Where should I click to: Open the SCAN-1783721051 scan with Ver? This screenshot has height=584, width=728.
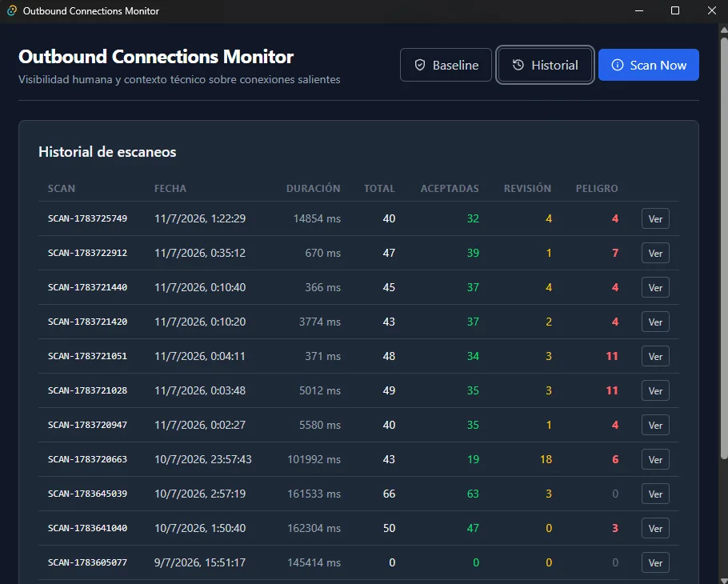[655, 356]
